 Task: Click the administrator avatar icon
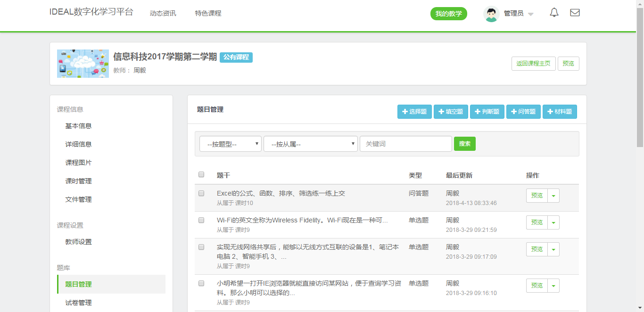491,14
